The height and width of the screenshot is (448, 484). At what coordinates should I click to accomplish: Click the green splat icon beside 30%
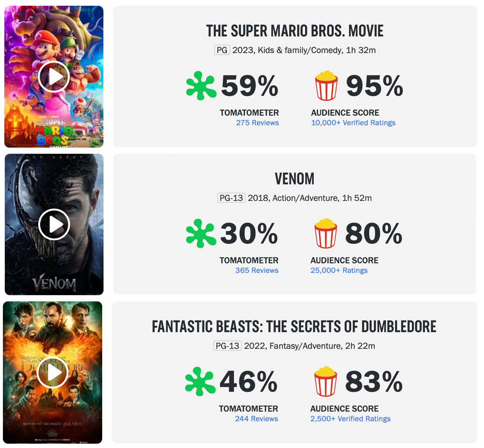(x=201, y=233)
